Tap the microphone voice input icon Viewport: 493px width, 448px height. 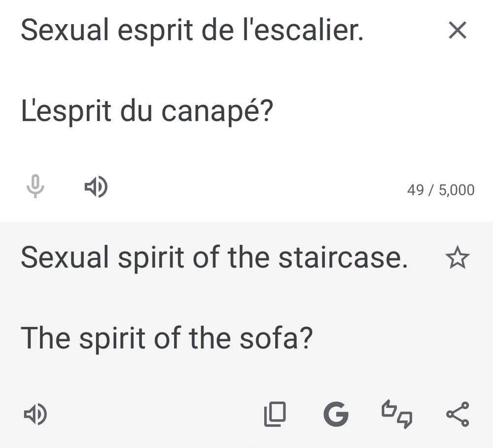coord(35,187)
